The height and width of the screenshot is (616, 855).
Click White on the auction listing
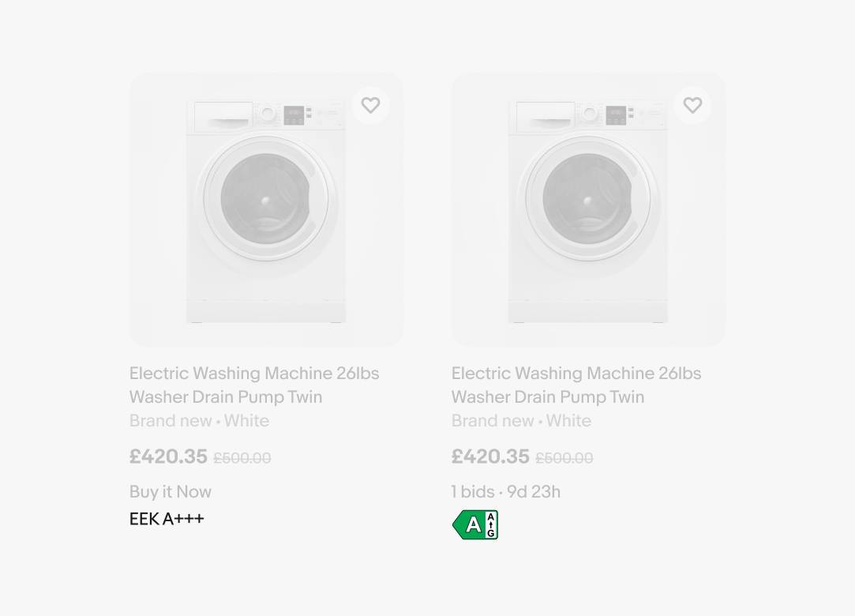568,421
